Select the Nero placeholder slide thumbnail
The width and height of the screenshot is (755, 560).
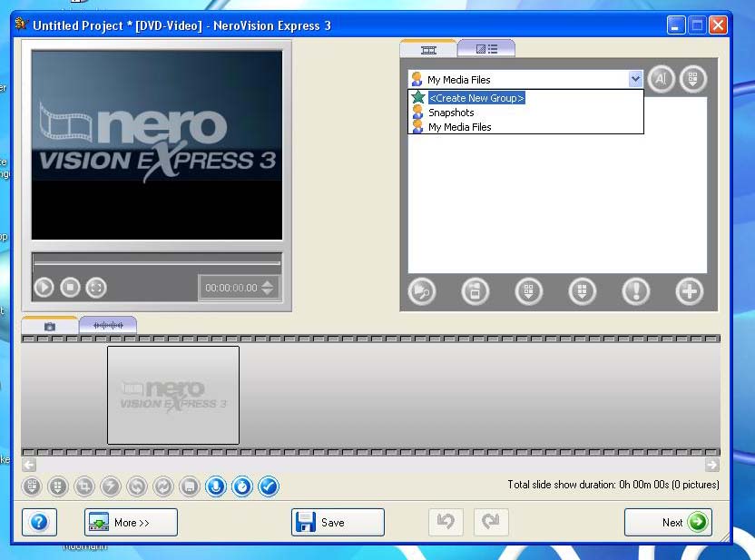(173, 395)
